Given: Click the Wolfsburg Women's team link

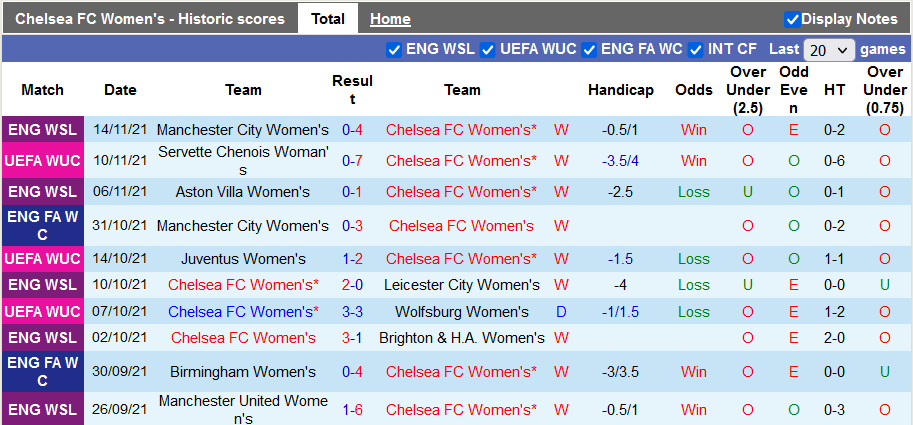Looking at the screenshot, I should (462, 312).
